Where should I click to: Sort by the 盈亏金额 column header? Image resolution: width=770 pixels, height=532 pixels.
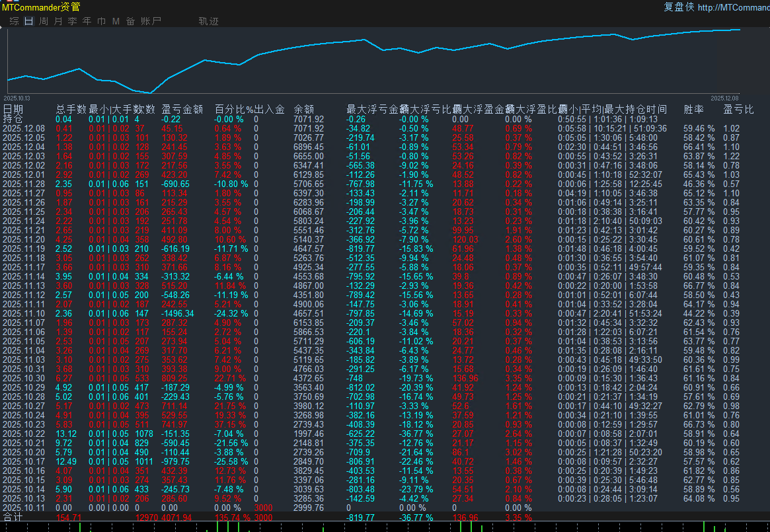click(x=181, y=109)
